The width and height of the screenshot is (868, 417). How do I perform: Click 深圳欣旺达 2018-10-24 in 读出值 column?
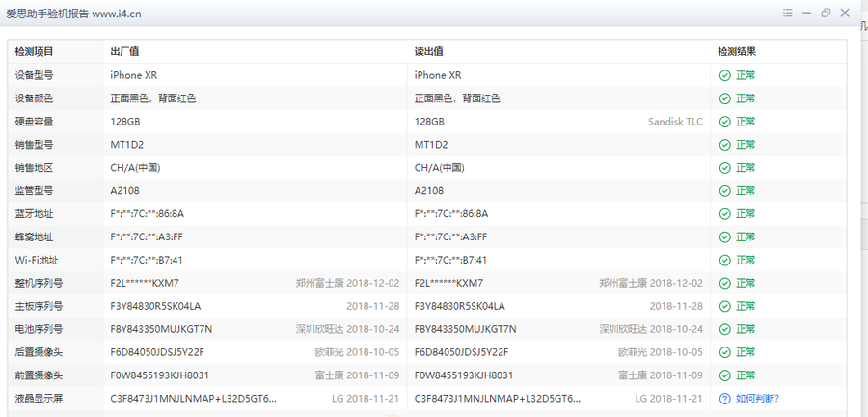[651, 329]
